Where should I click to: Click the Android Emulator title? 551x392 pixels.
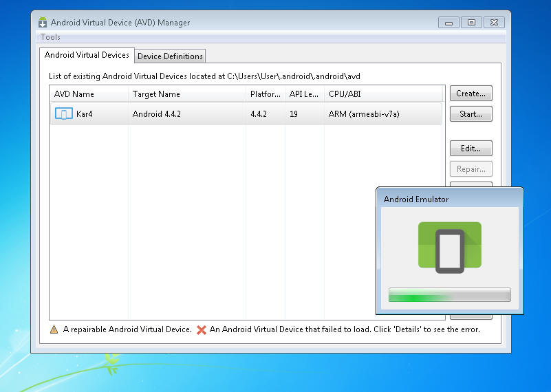pos(416,199)
